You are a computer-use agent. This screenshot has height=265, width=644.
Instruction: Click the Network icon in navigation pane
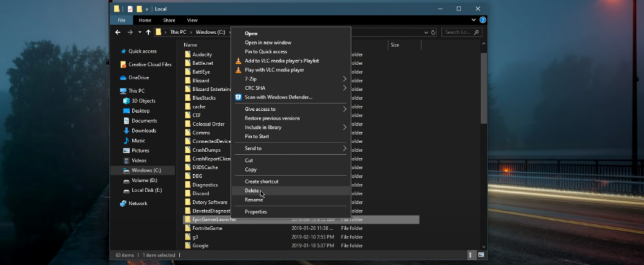pos(123,203)
